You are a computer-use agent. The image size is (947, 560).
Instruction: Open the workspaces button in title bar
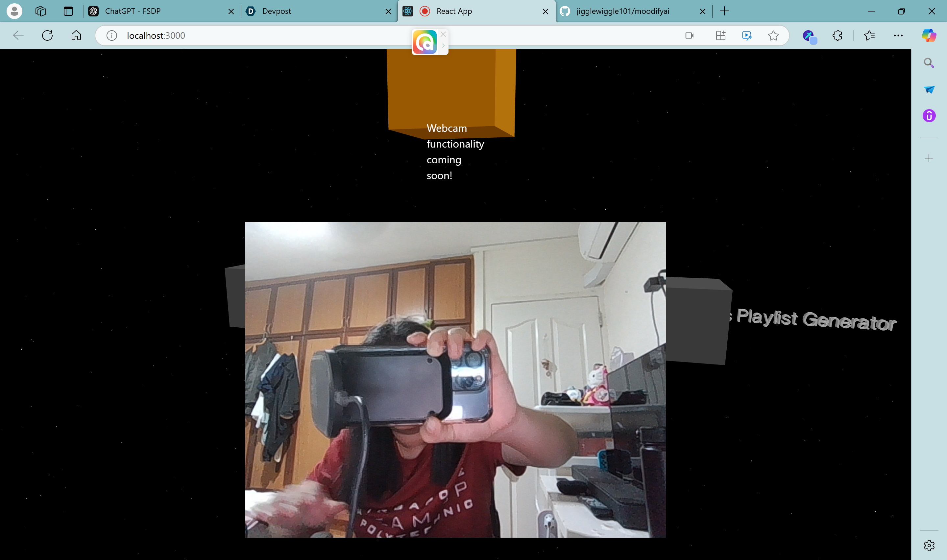[41, 11]
